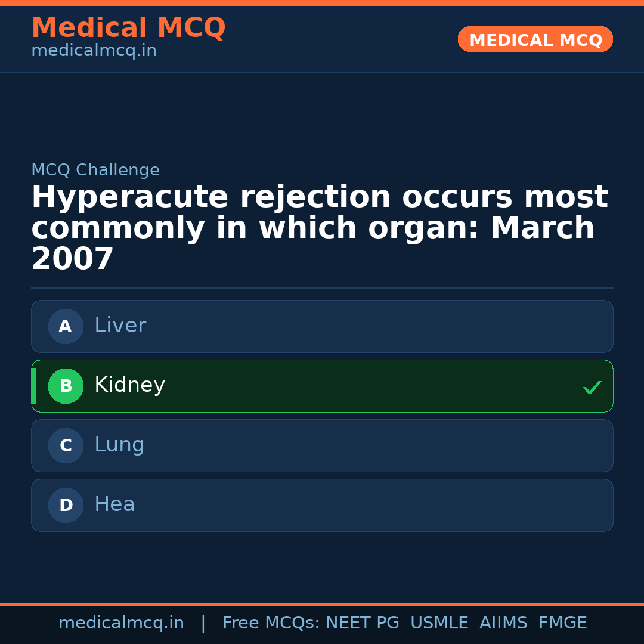
Task: Select the Liver answer option
Action: click(x=322, y=326)
